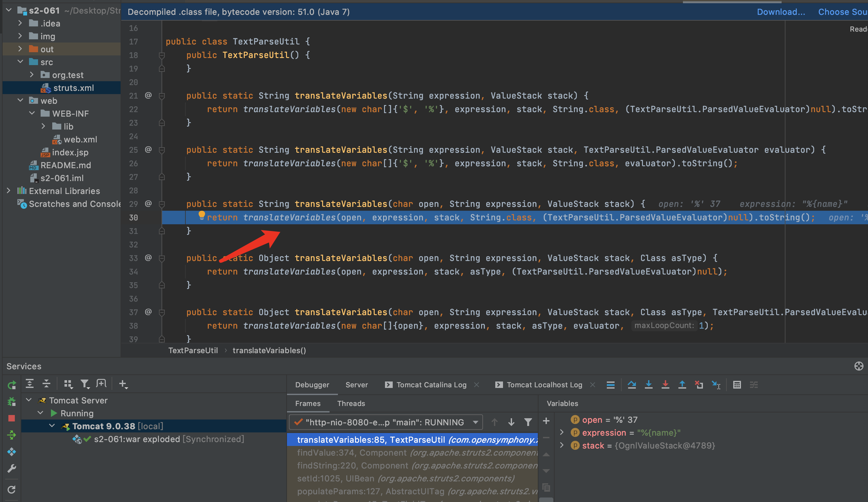868x502 pixels.
Task: Expand all nodes in Services tree
Action: [30, 383]
